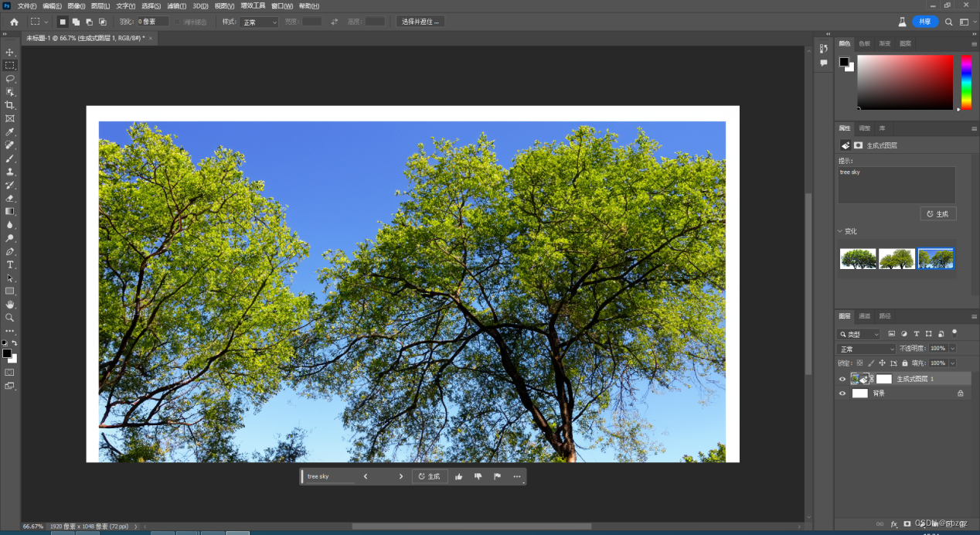Image resolution: width=980 pixels, height=535 pixels.
Task: Select the Move tool in the toolbar
Action: pos(10,53)
